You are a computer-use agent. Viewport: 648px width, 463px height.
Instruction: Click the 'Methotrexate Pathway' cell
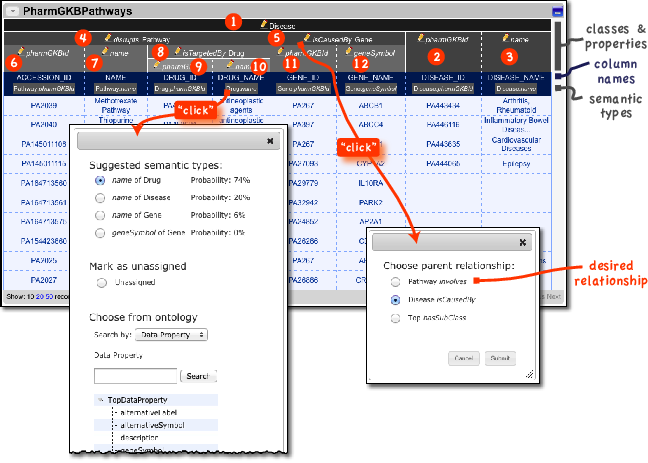(116, 105)
